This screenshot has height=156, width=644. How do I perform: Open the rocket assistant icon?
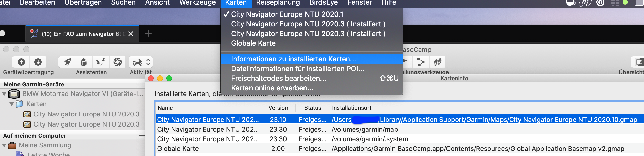(67, 62)
